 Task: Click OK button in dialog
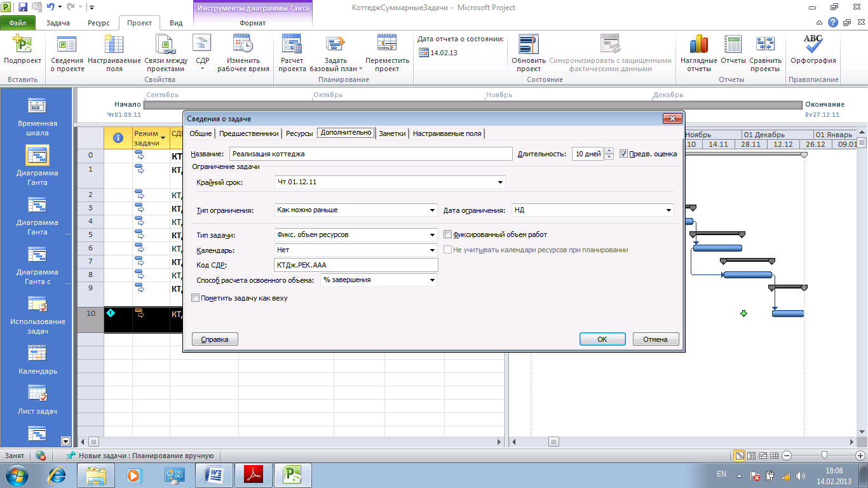[602, 339]
